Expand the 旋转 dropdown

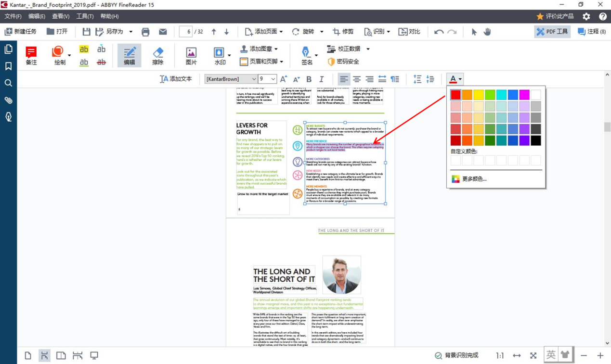click(x=322, y=32)
